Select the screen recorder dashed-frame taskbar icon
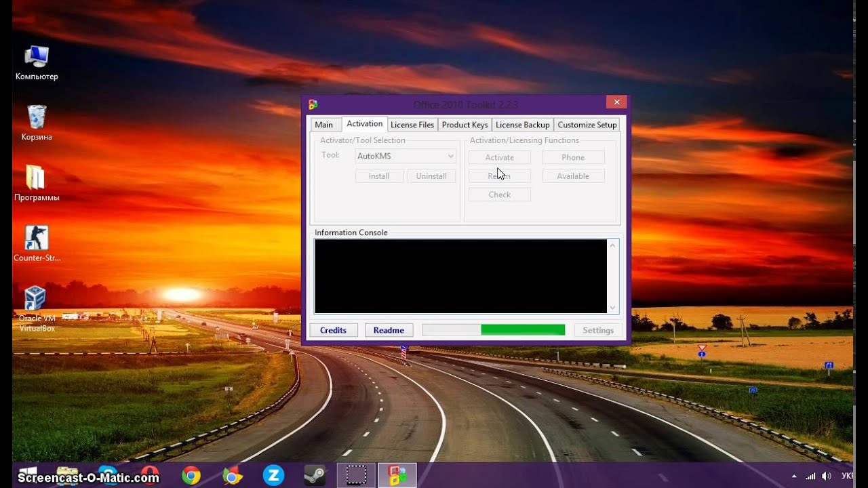868x488 pixels. coord(356,476)
